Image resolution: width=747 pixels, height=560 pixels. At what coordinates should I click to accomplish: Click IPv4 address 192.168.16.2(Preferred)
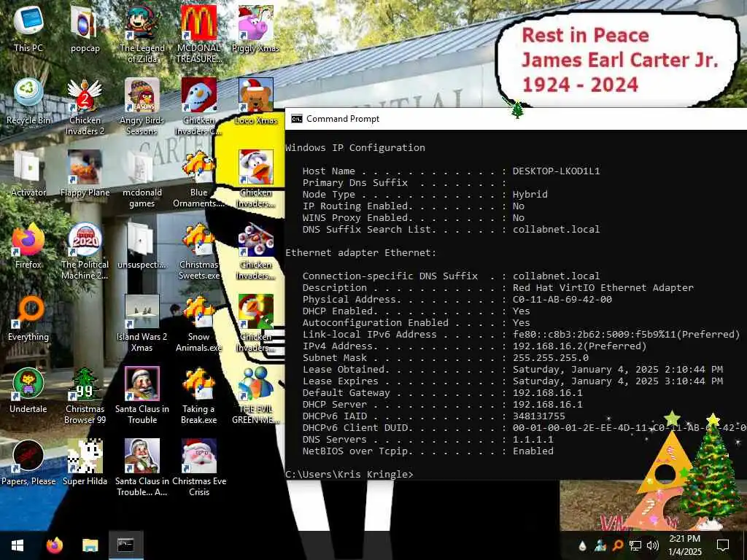pos(579,346)
